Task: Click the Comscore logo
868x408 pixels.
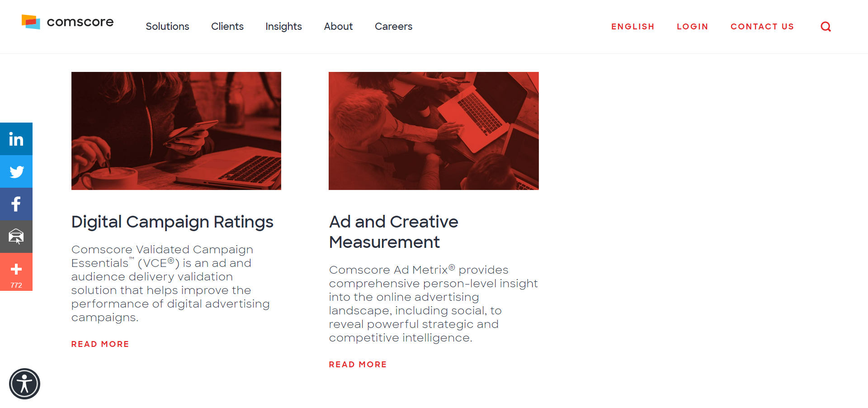Action: 67,22
